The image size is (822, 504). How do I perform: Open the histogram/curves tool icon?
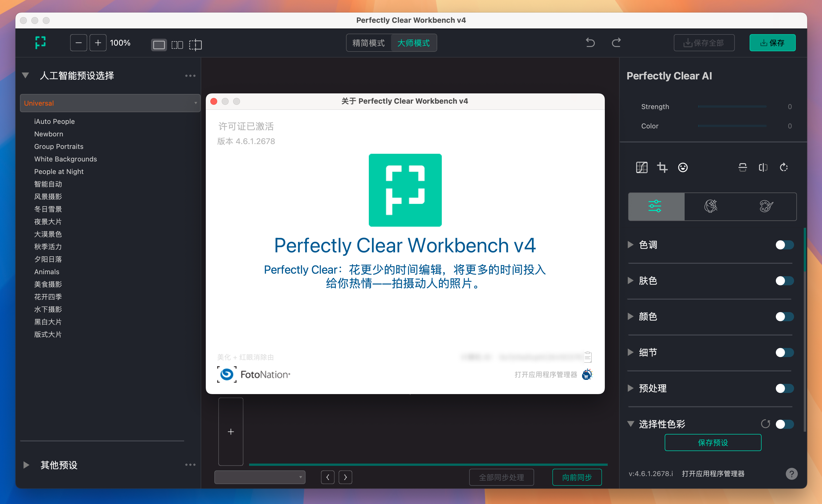click(642, 167)
